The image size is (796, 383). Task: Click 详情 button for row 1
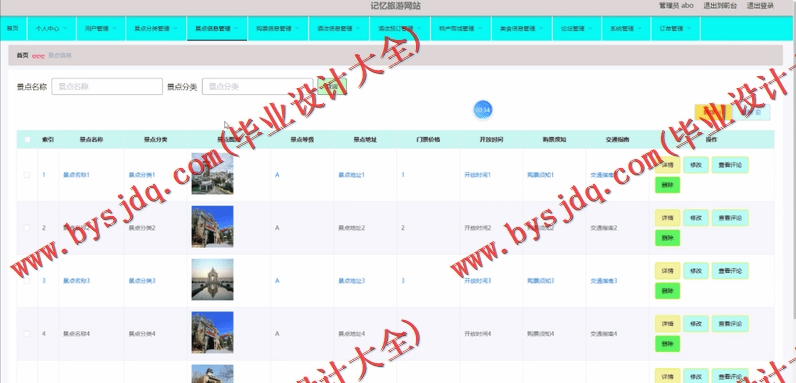[667, 165]
